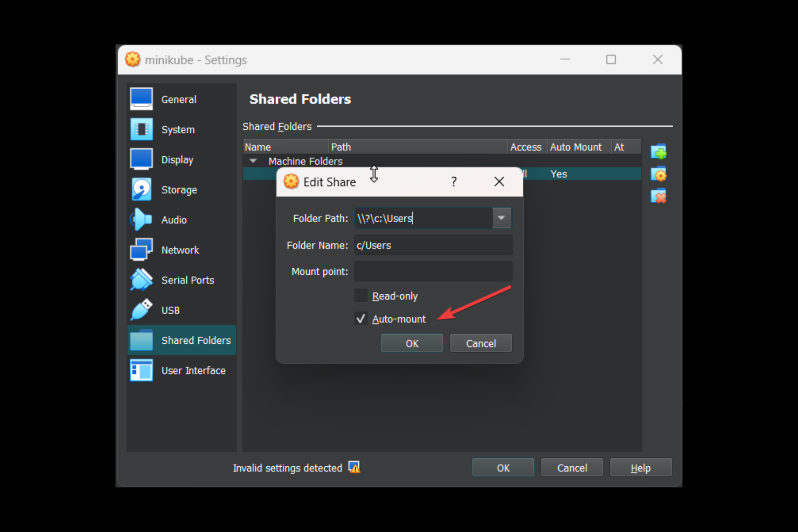Image resolution: width=798 pixels, height=532 pixels.
Task: Edit the selected shared folder icon
Action: [659, 174]
